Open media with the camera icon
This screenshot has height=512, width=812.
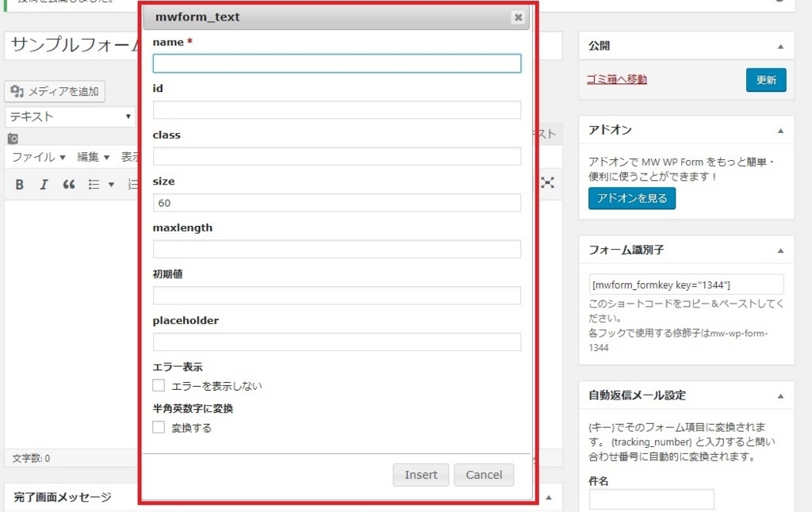(x=12, y=138)
